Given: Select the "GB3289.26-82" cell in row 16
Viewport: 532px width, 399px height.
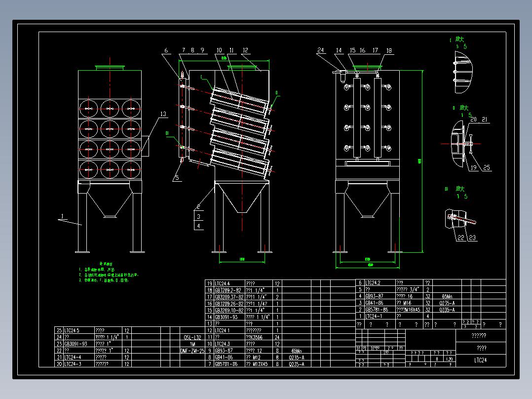Looking at the screenshot, I should [x=229, y=304].
